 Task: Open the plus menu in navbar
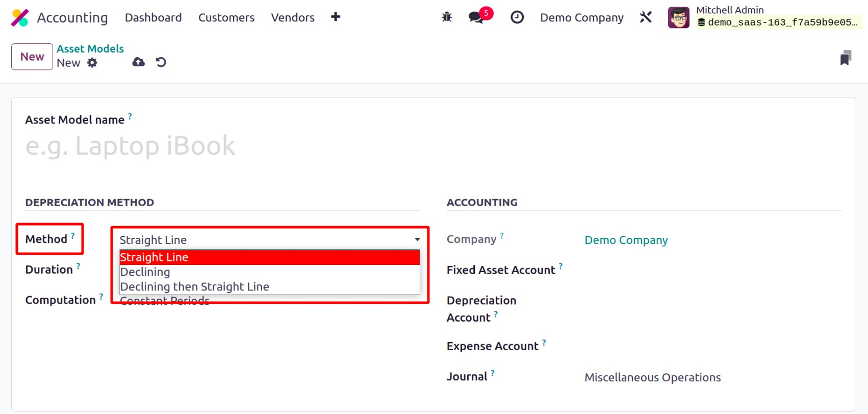[336, 17]
